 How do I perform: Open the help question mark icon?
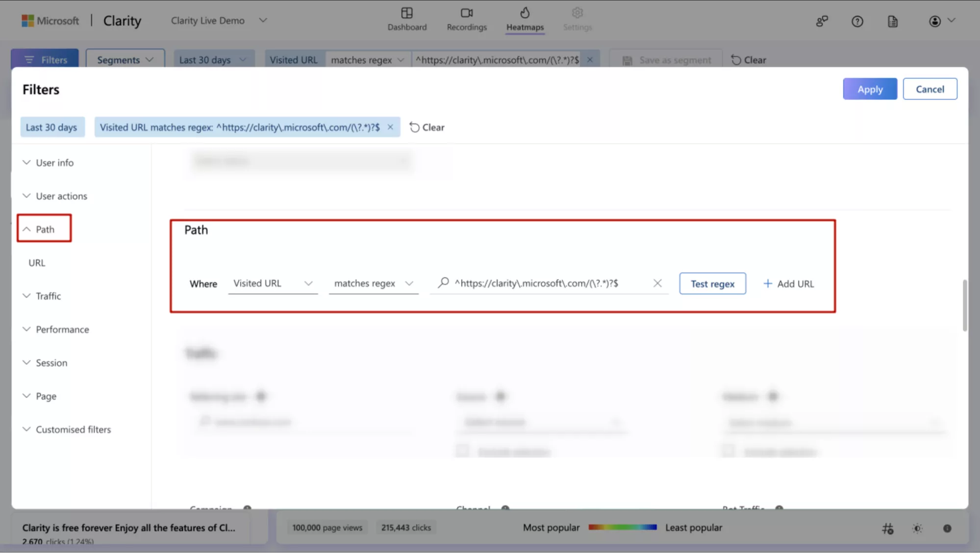point(857,22)
